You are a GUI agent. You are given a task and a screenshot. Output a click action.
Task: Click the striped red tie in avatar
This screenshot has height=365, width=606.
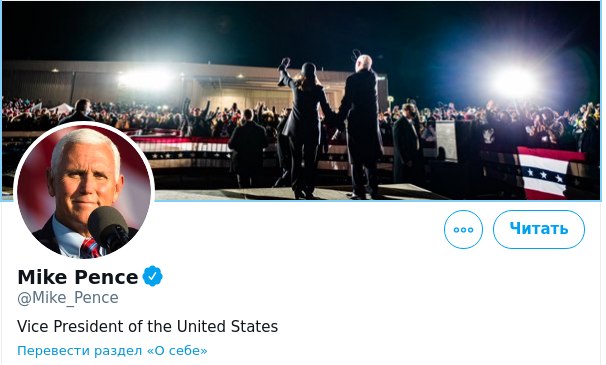(90, 248)
